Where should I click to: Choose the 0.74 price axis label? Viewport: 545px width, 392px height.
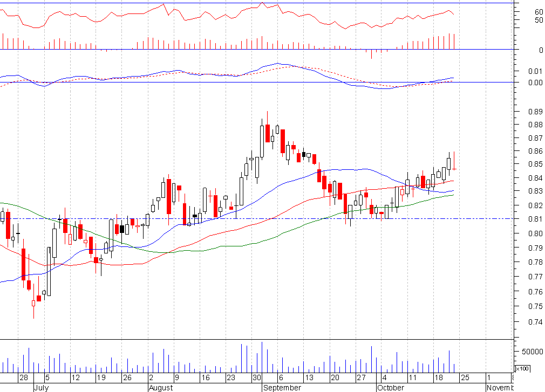535,322
